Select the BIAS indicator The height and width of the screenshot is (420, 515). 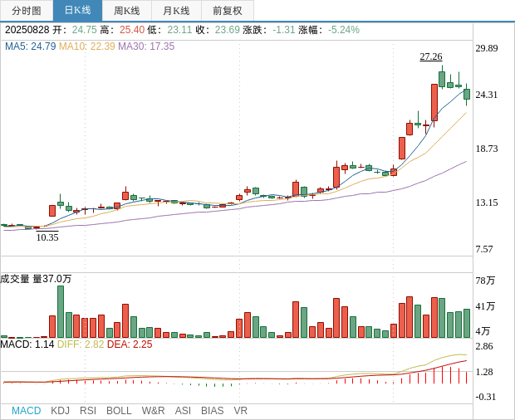pyautogui.click(x=212, y=411)
